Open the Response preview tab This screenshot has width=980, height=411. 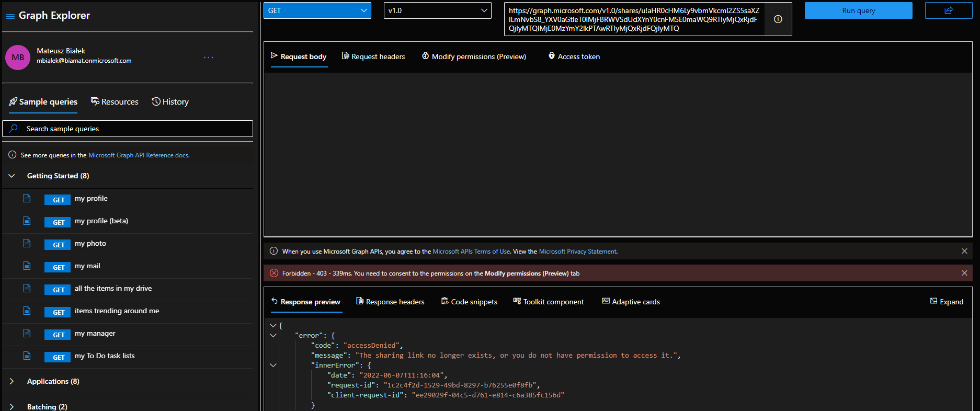coord(306,302)
